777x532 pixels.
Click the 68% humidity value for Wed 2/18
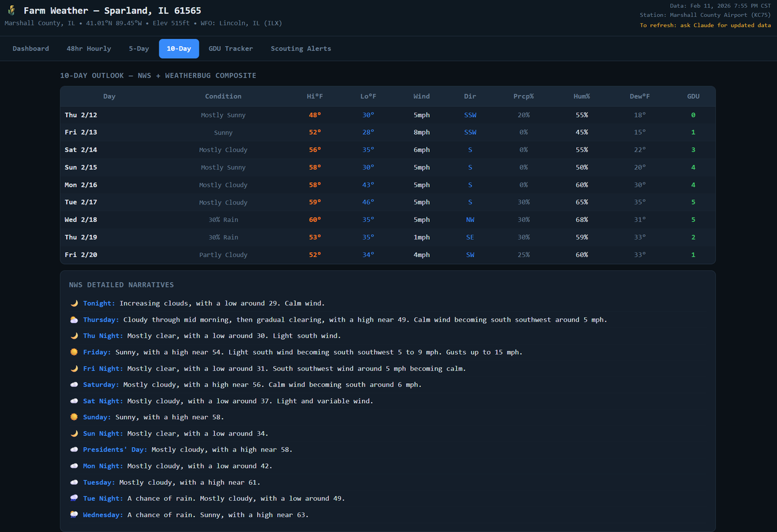click(x=581, y=220)
